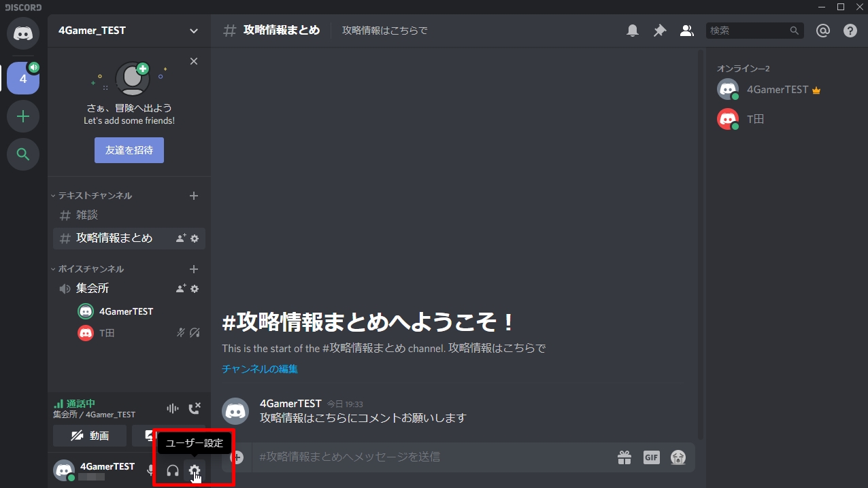868x488 pixels.
Task: Select the 攻略情報まとめ channel row
Action: [129, 239]
